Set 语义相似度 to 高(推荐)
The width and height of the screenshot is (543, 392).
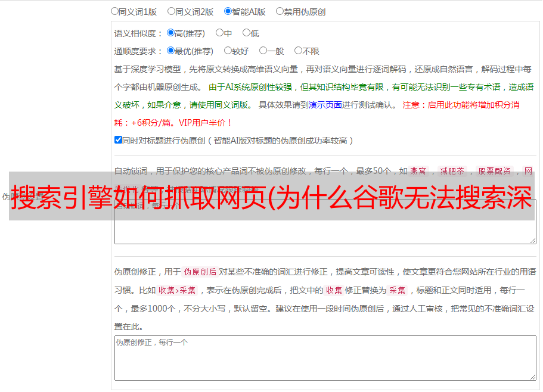click(170, 33)
